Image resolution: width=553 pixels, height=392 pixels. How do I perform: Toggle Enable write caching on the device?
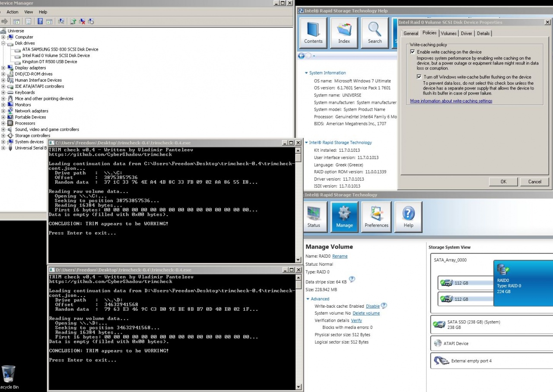[x=413, y=52]
